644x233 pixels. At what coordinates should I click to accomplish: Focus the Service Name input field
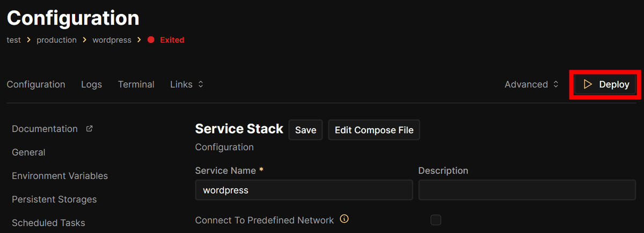coord(304,190)
